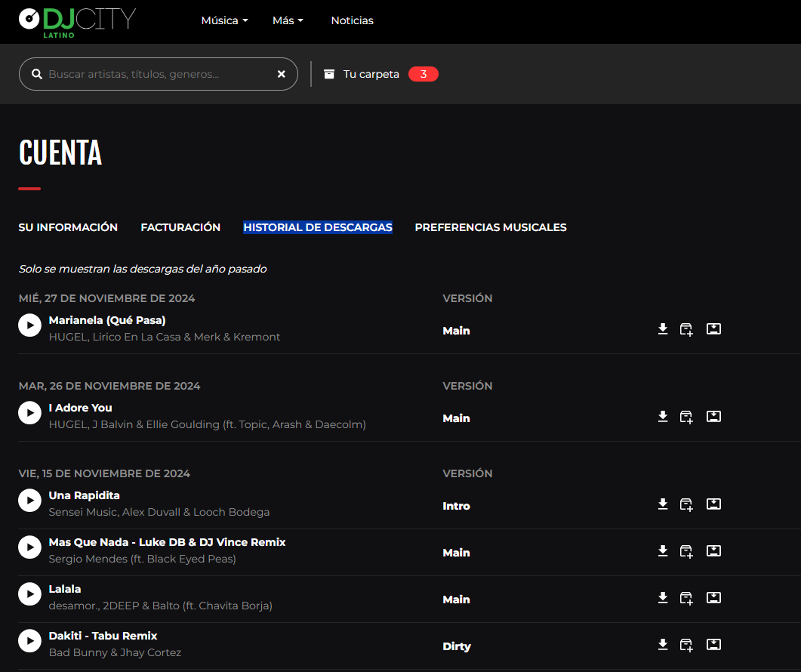Open Mas Que Nada - Luke DB & DJ Vince Remix
801x672 pixels.
point(167,542)
